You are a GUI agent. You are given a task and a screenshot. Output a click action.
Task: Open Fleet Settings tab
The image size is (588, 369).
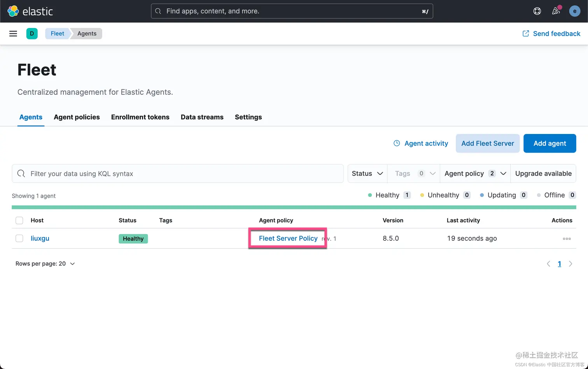pyautogui.click(x=248, y=117)
